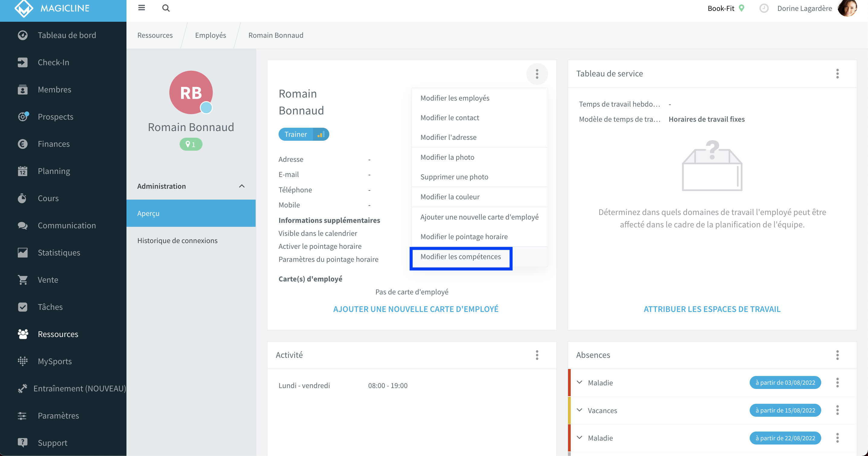The height and width of the screenshot is (456, 868).
Task: Collapse the Administration section
Action: tap(242, 186)
